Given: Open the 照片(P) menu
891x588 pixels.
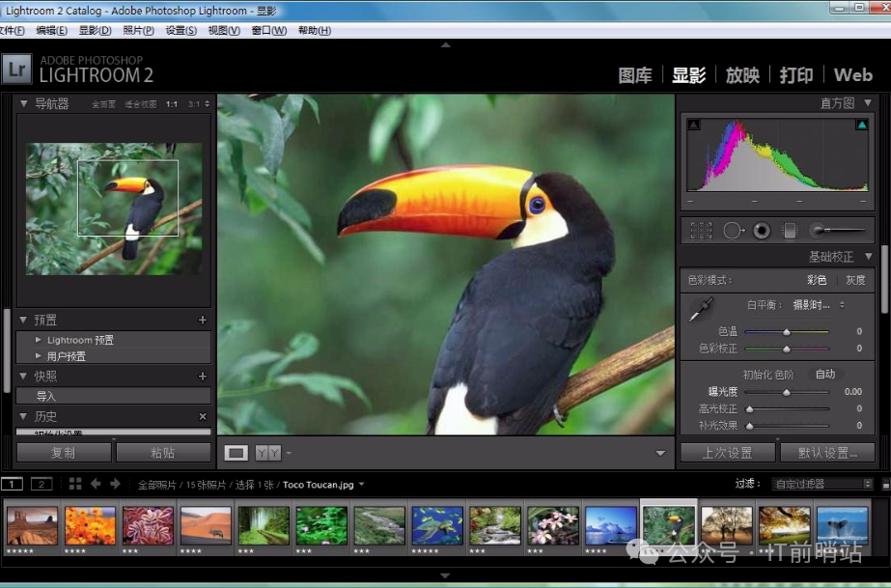Looking at the screenshot, I should (138, 30).
